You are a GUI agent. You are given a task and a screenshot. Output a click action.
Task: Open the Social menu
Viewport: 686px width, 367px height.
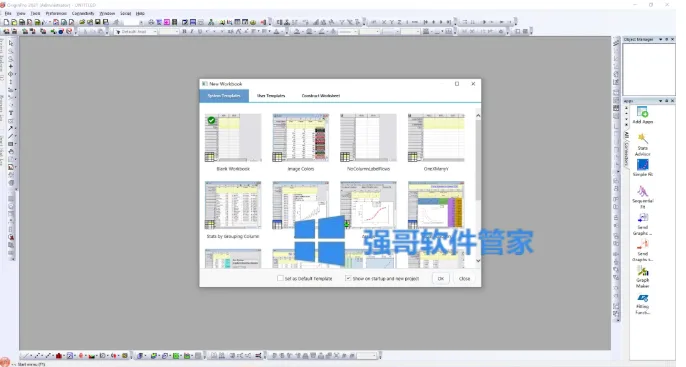[126, 14]
